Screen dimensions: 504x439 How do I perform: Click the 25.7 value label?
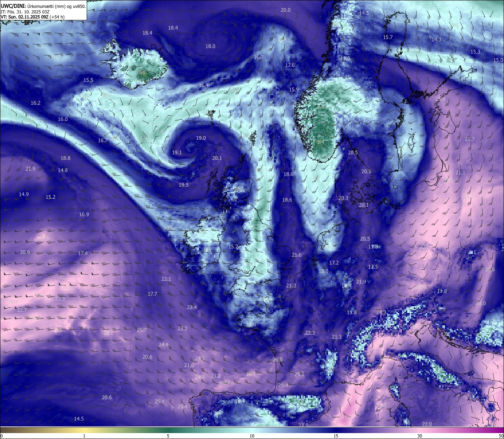pyautogui.click(x=141, y=330)
